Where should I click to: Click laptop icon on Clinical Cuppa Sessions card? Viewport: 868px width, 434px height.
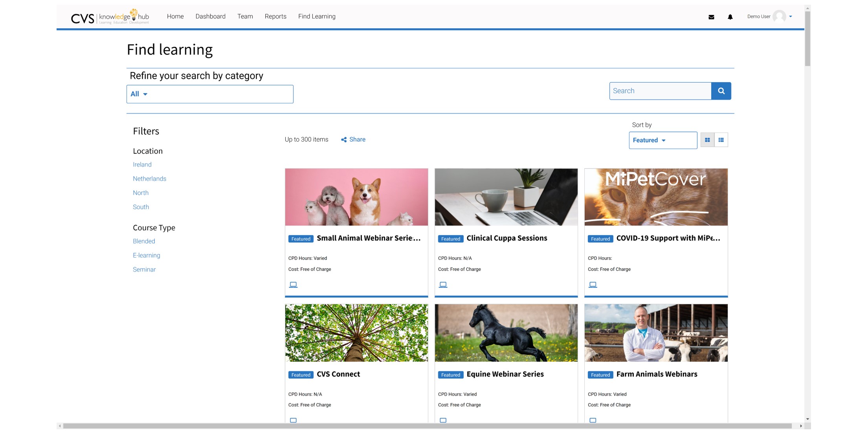(443, 285)
